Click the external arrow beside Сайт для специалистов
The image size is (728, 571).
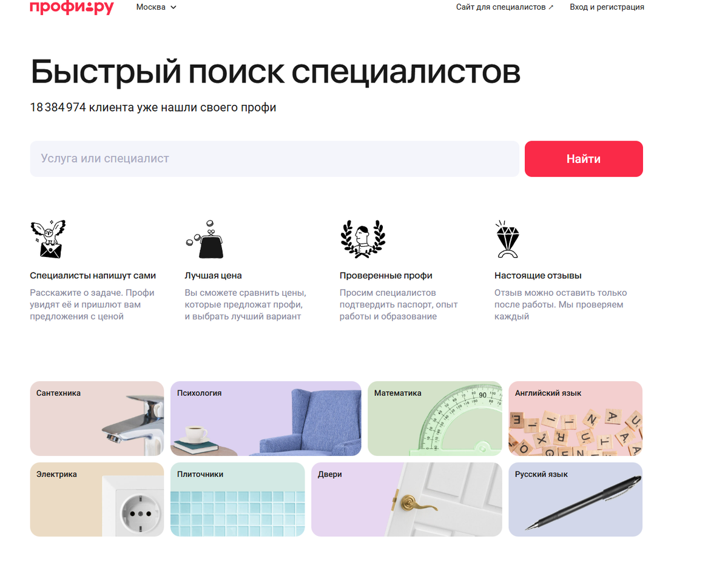coord(551,7)
